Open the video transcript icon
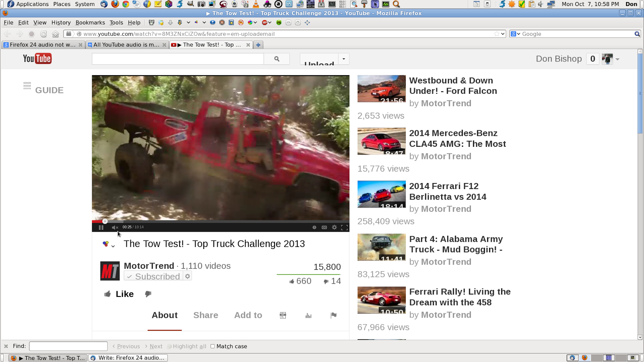 (x=283, y=315)
